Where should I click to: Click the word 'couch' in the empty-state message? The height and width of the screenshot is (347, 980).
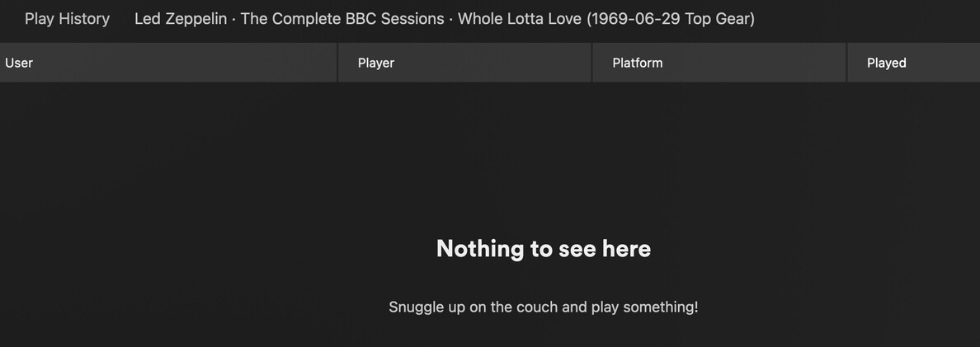(x=536, y=307)
